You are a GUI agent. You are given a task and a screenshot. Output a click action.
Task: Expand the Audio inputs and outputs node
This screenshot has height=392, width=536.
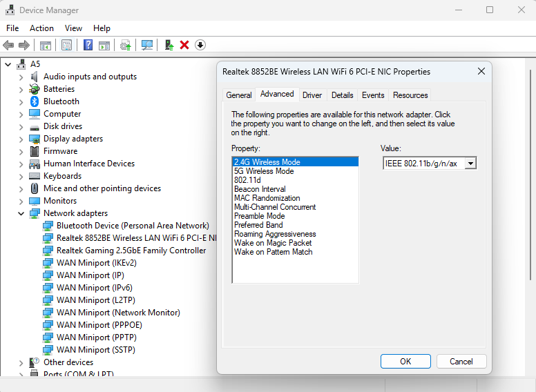21,77
